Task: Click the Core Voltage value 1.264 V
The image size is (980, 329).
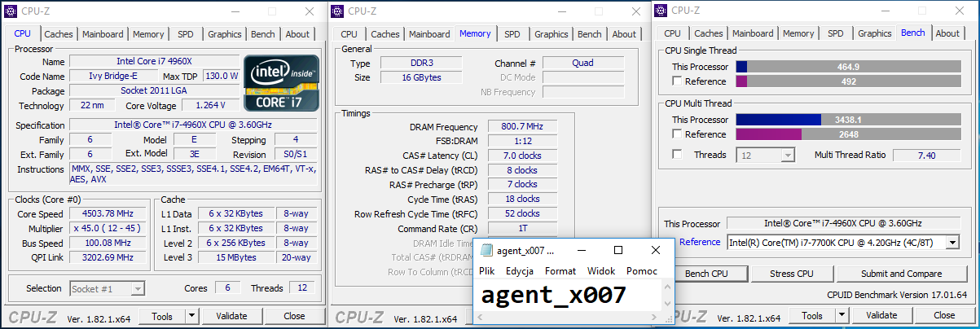Action: [211, 105]
